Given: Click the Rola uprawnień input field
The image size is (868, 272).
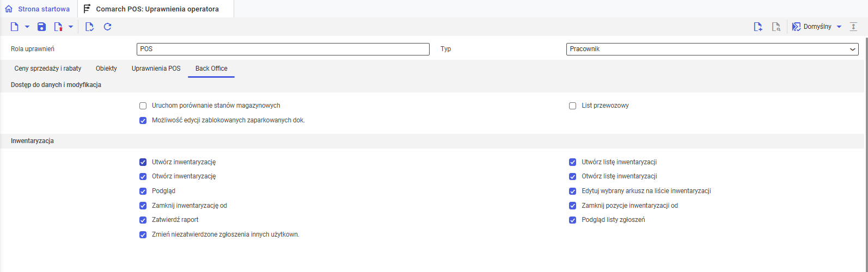Looking at the screenshot, I should 283,49.
